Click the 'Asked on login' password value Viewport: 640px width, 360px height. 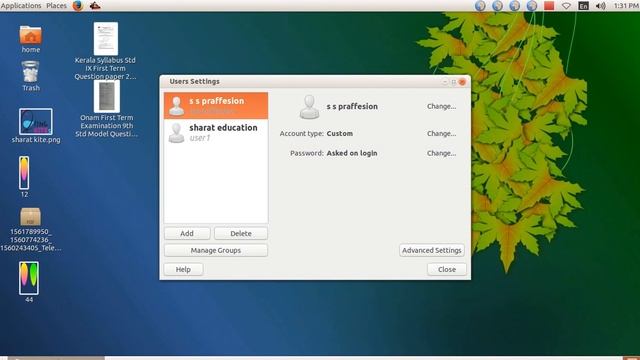pos(352,153)
